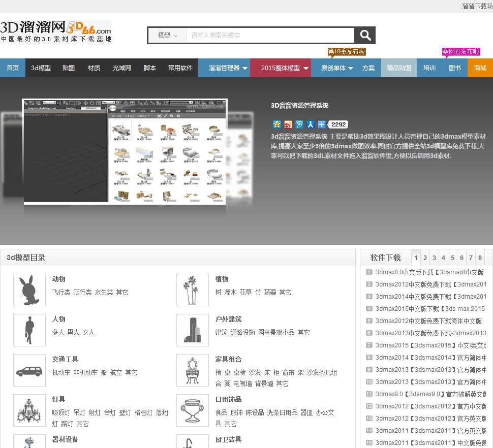493x448 pixels.
Task: Open 飞行类 under 动物 category
Action: pos(61,292)
